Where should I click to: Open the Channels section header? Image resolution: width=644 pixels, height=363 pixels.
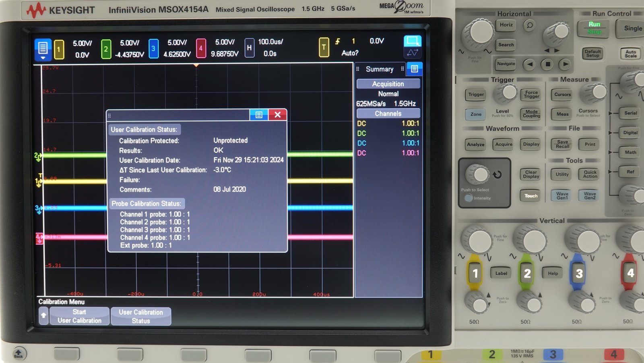point(388,114)
